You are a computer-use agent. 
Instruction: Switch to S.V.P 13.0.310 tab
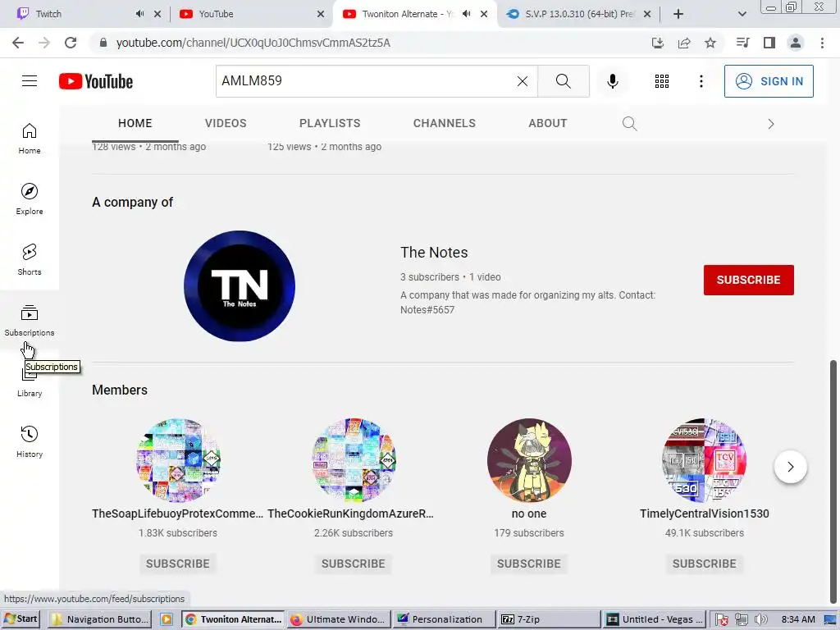pos(578,14)
